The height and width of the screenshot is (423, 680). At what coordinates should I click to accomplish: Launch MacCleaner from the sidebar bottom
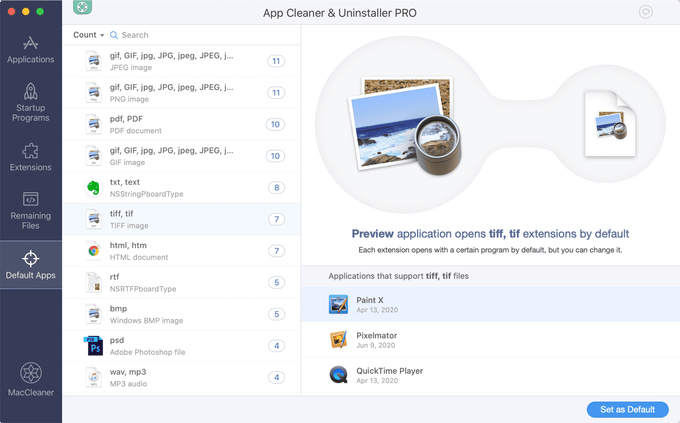coord(31,382)
